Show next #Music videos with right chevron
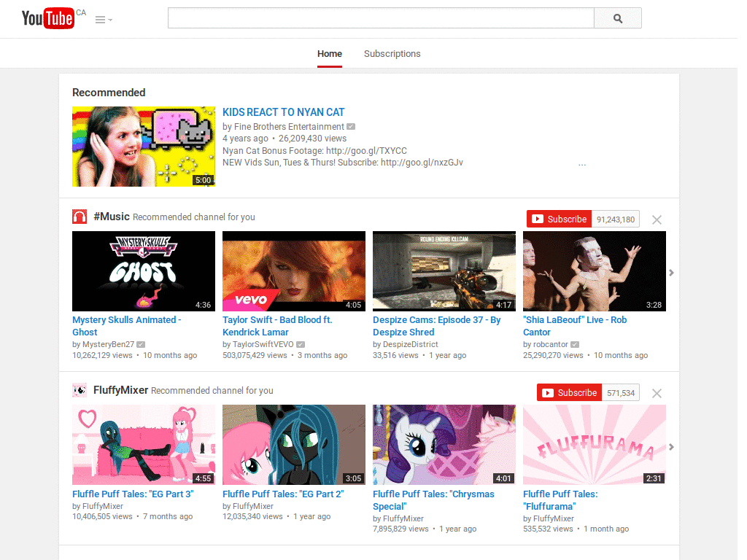Viewport: 747px width, 560px height. [x=671, y=273]
